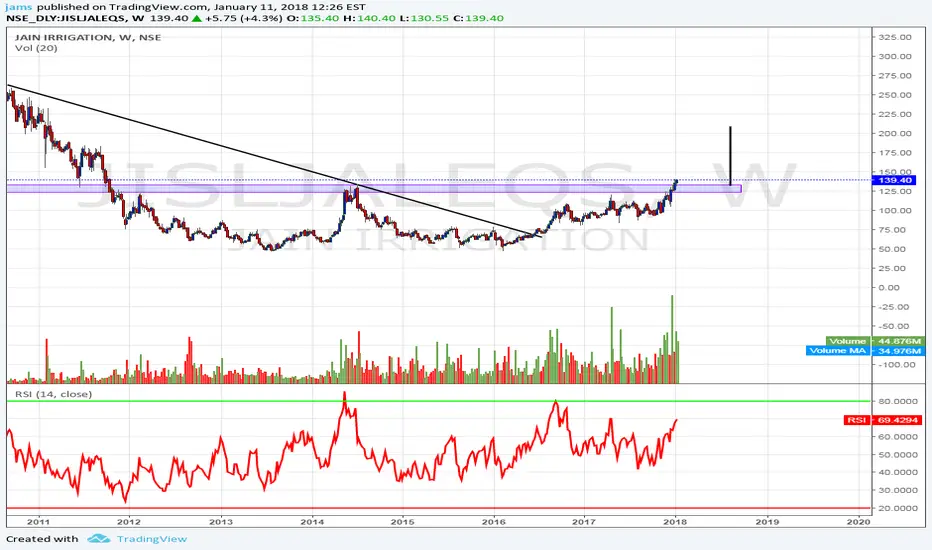The width and height of the screenshot is (932, 550).
Task: Click the 250.00 price scale label
Action: pos(895,95)
